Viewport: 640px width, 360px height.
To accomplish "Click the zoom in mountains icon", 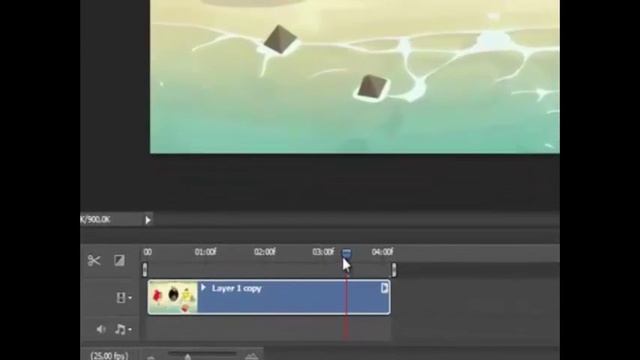I will click(x=252, y=357).
